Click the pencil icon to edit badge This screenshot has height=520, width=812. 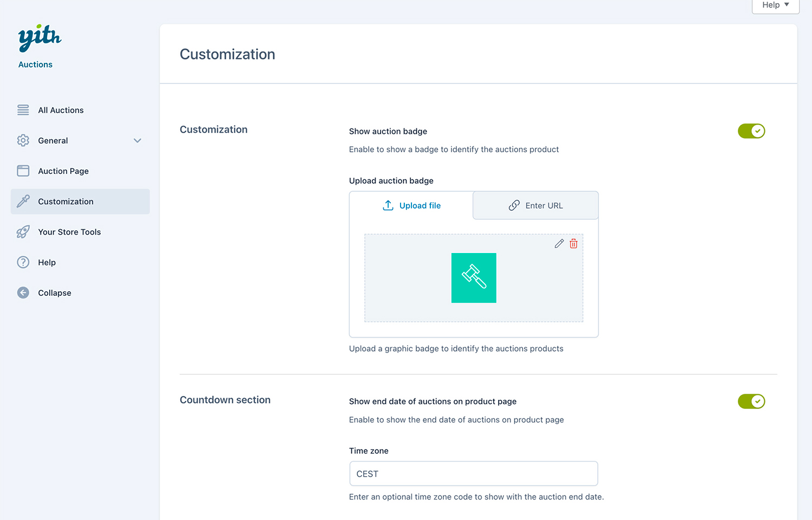[559, 244]
